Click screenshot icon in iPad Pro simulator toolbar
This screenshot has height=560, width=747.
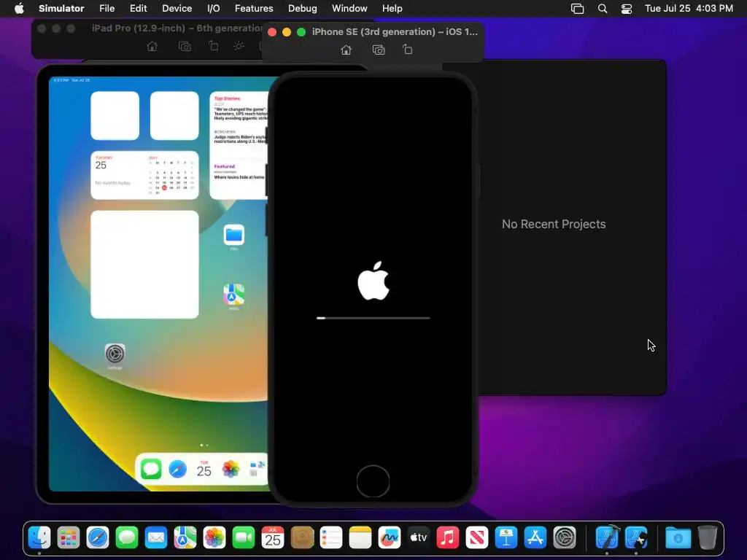click(x=185, y=46)
